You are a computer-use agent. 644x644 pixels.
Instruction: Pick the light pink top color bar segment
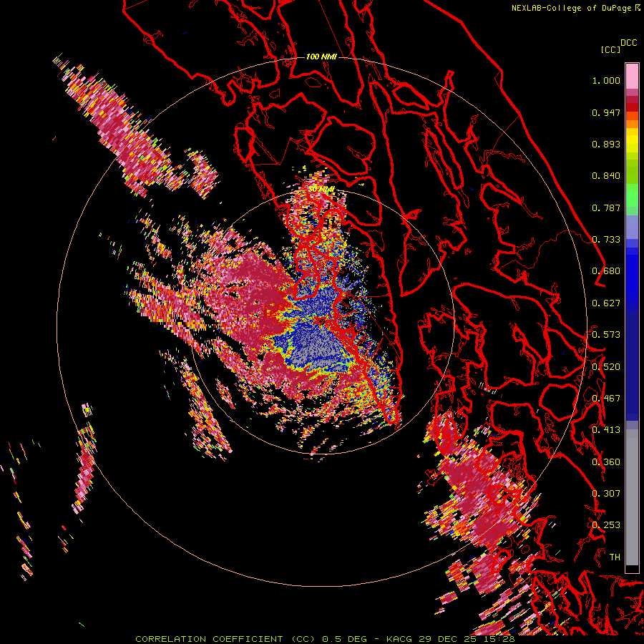632,76
